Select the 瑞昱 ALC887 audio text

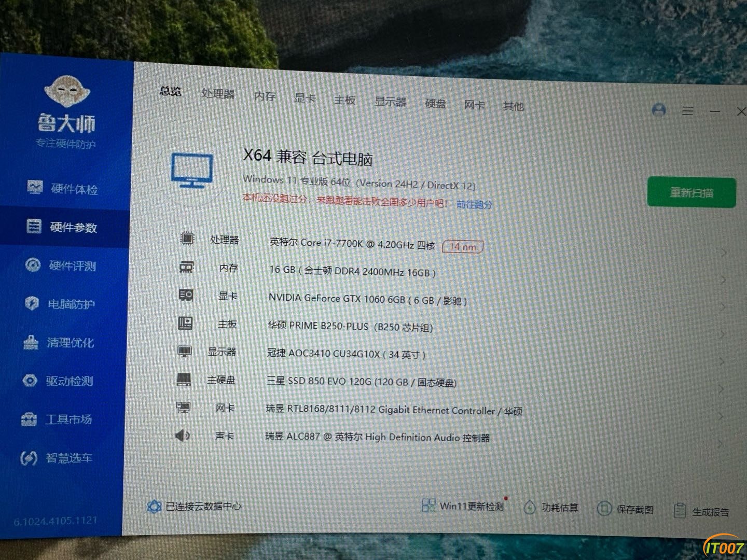pos(377,437)
